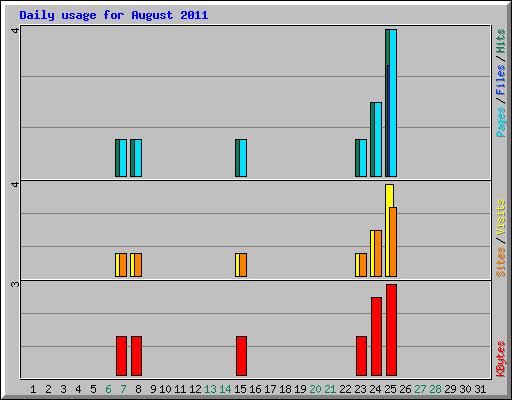Click day label '17' on the x-axis
The width and height of the screenshot is (512, 400).
[x=270, y=389]
